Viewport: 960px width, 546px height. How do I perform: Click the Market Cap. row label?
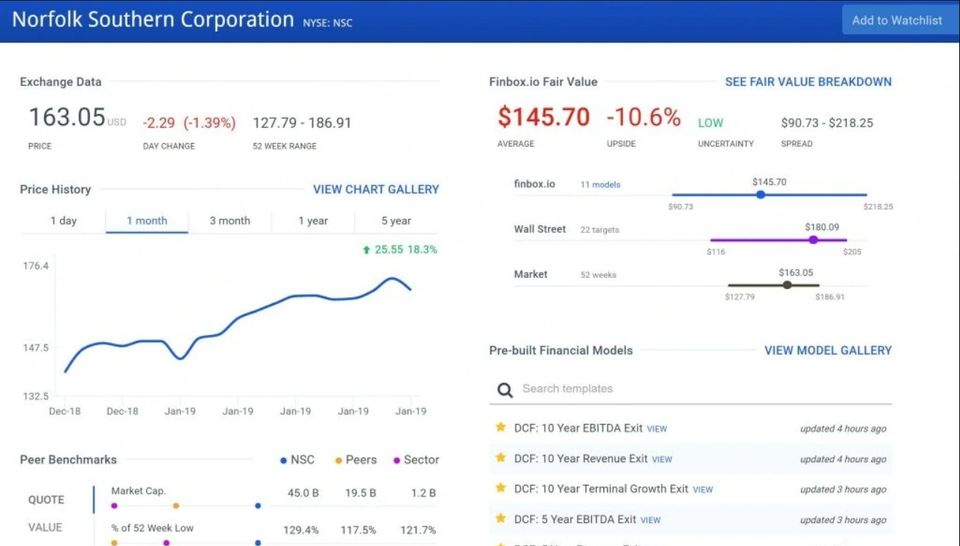(x=138, y=491)
